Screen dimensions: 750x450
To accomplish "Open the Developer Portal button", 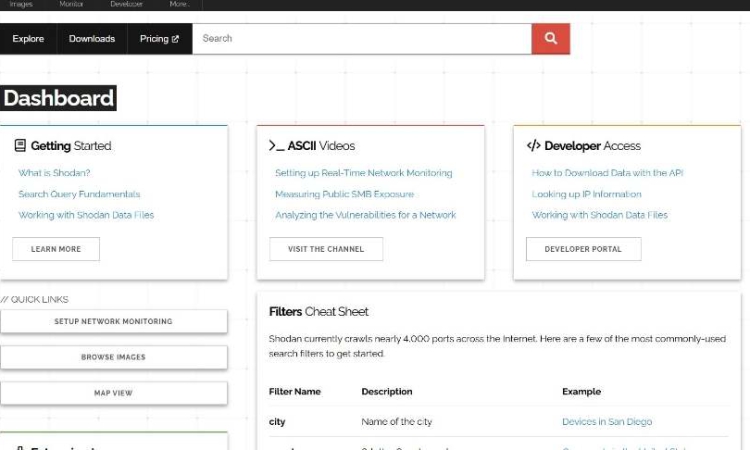I will (583, 249).
